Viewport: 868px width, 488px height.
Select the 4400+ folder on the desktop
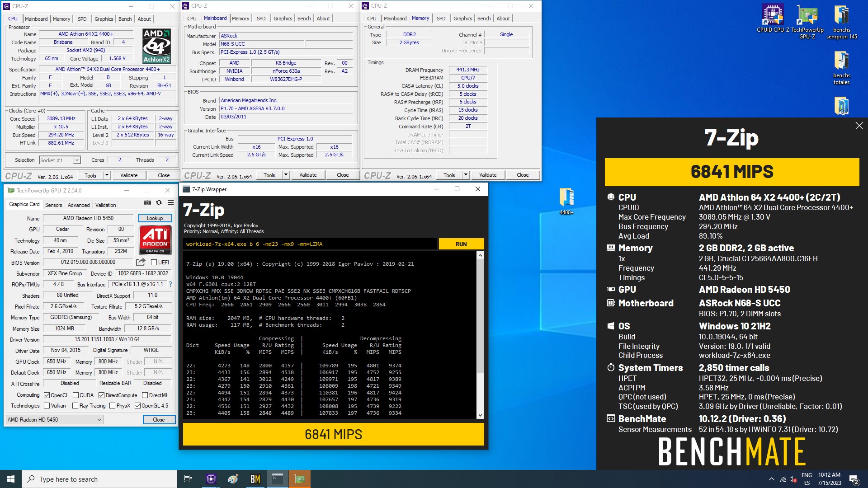point(566,201)
